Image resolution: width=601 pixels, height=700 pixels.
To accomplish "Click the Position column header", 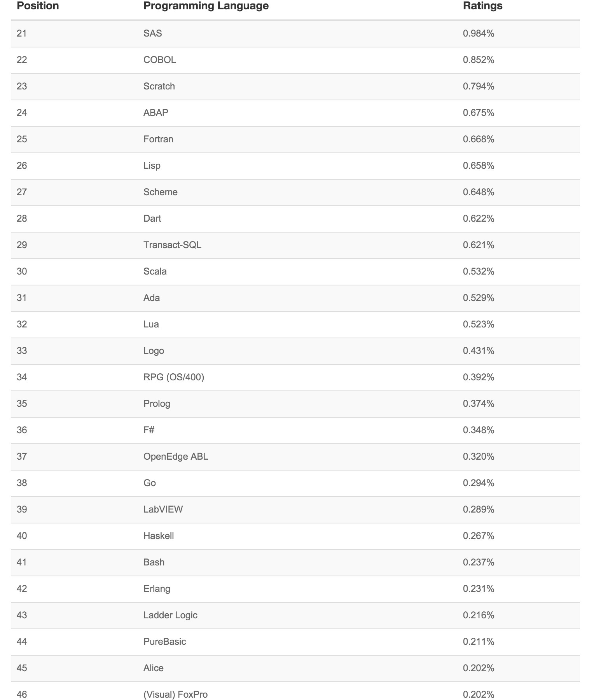I will click(38, 6).
